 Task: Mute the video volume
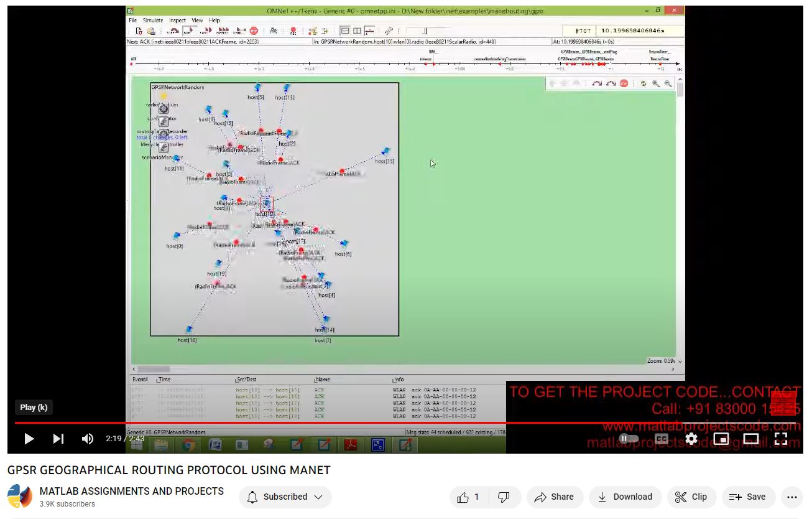pos(88,439)
